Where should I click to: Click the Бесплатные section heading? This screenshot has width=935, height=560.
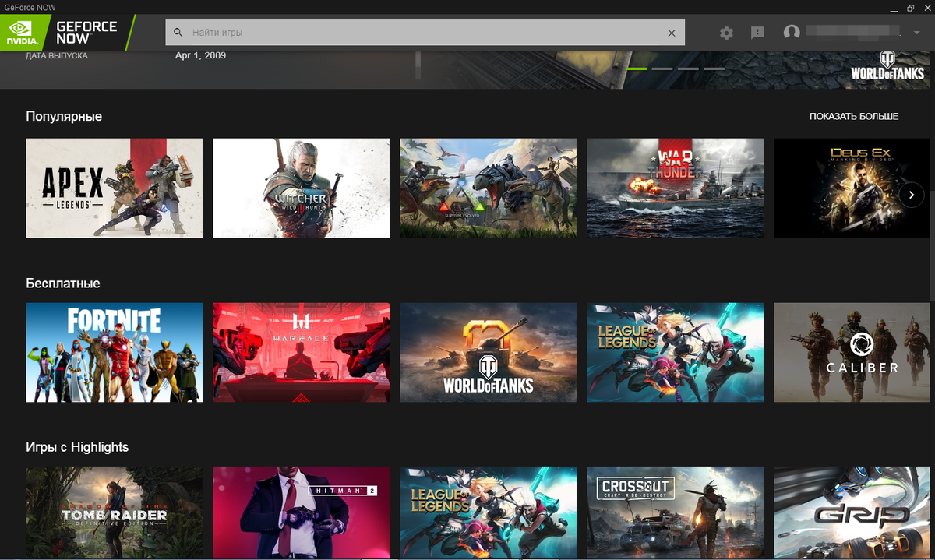click(x=63, y=283)
